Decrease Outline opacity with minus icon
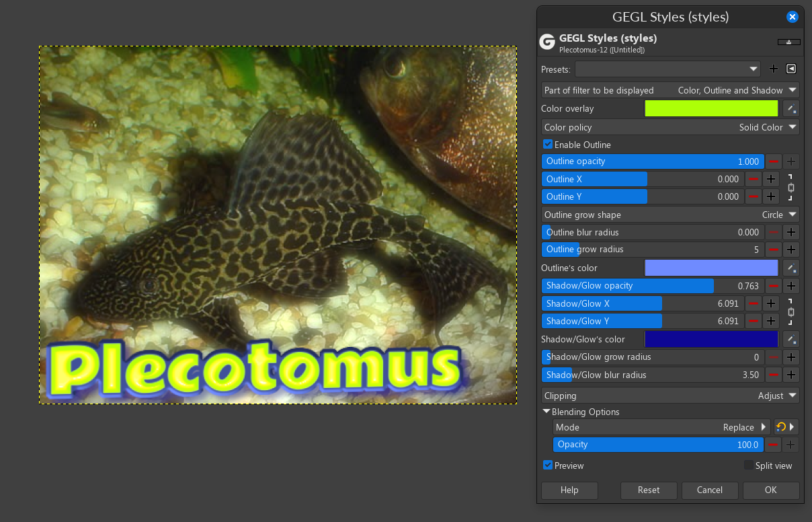The image size is (812, 522). tap(774, 161)
